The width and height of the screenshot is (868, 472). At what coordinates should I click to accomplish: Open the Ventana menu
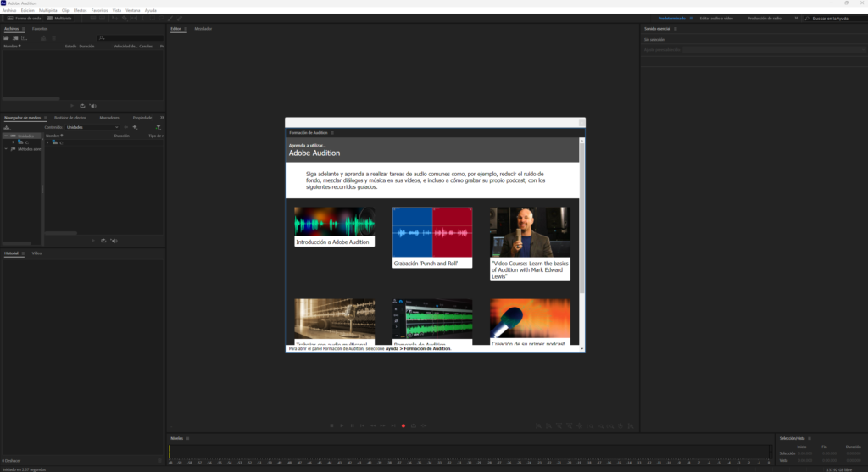[x=133, y=10]
